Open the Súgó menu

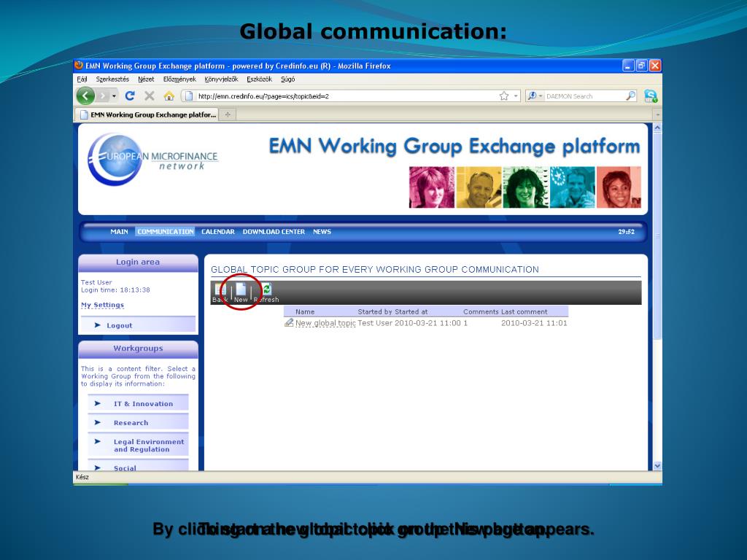pos(287,79)
